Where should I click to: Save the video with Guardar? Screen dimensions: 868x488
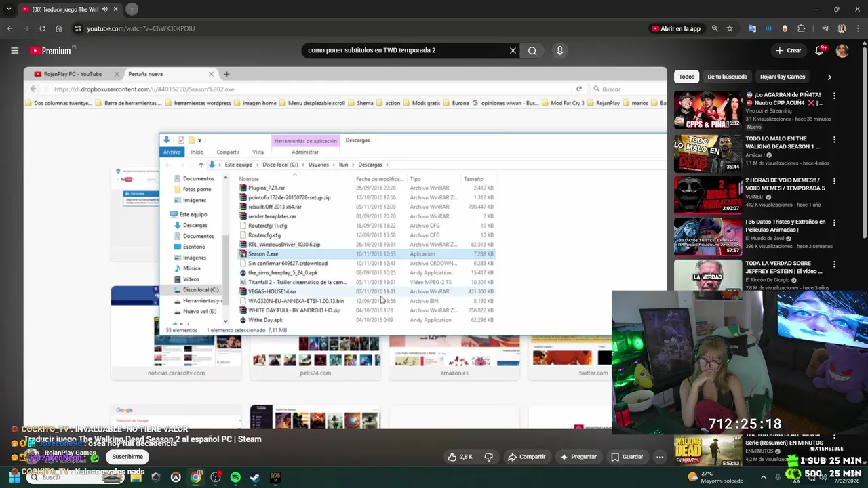click(x=627, y=457)
